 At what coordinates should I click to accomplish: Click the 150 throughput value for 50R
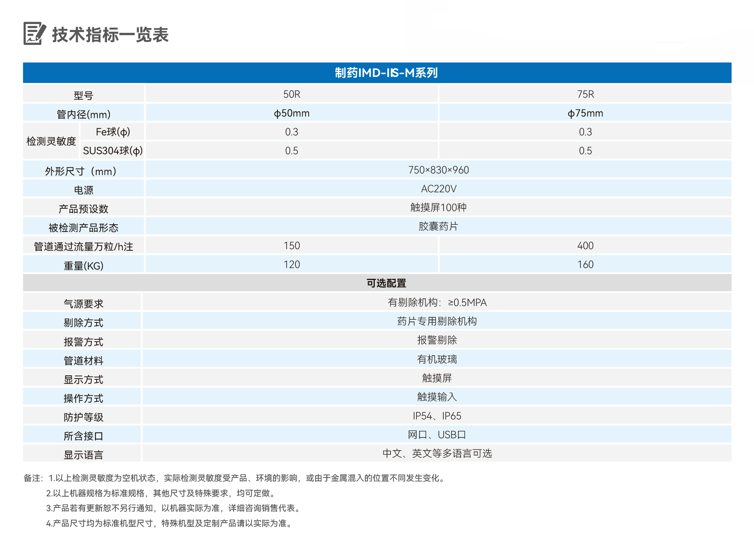click(292, 245)
